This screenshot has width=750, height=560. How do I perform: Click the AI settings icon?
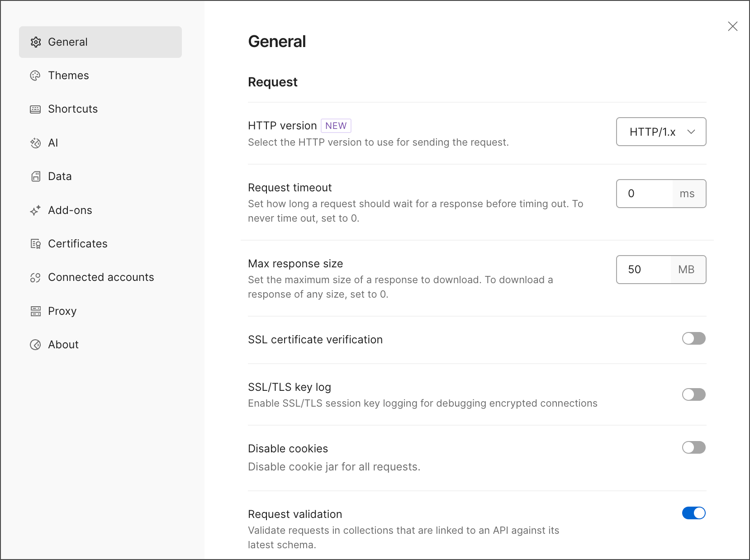(x=35, y=143)
